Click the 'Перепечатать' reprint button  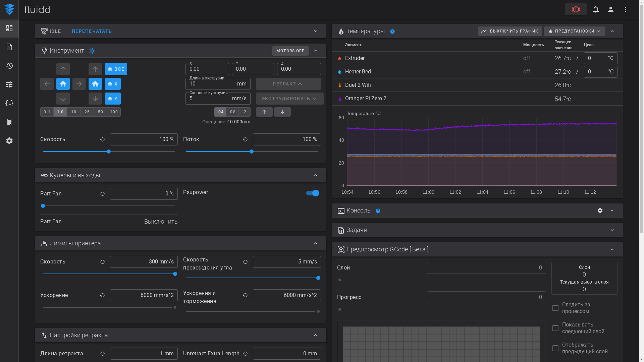[92, 31]
